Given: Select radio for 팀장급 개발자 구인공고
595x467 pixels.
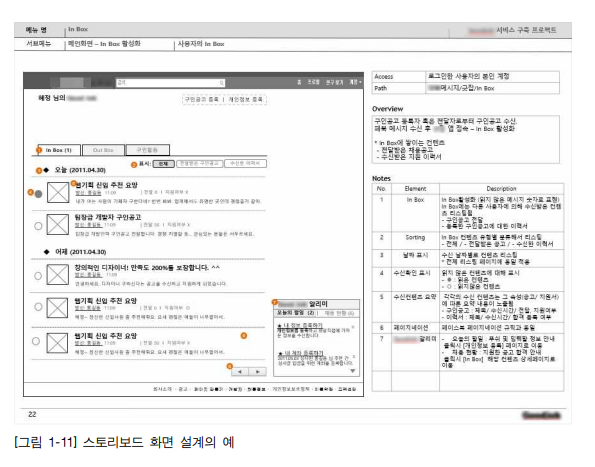Looking at the screenshot, I should (x=38, y=226).
